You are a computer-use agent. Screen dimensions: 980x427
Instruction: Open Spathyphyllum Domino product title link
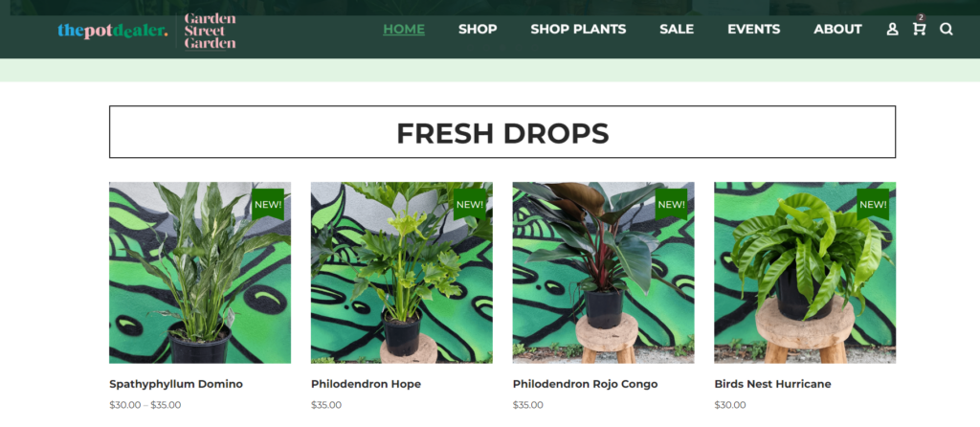point(176,384)
